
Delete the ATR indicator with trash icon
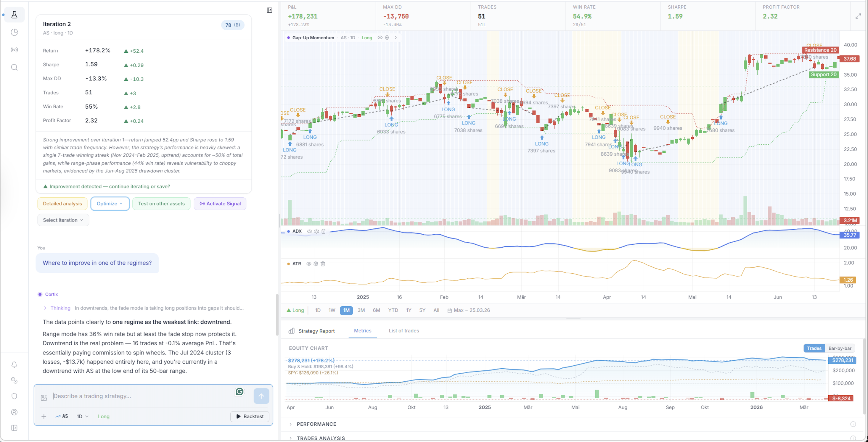pos(323,264)
